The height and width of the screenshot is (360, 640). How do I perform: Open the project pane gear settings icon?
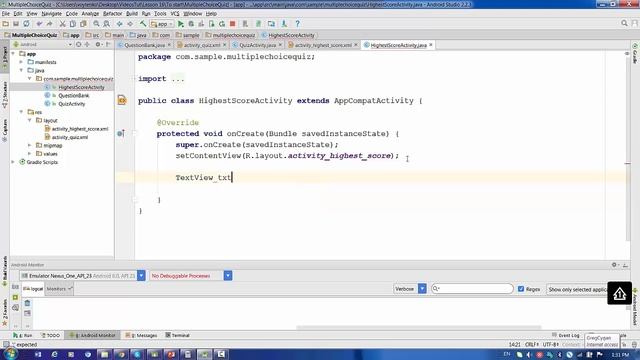click(x=98, y=44)
